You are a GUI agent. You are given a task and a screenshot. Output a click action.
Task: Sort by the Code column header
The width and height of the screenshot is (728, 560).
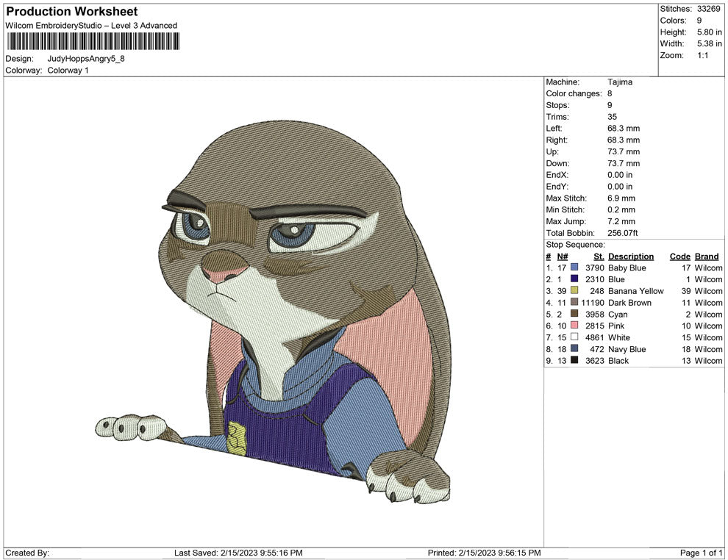coord(679,256)
